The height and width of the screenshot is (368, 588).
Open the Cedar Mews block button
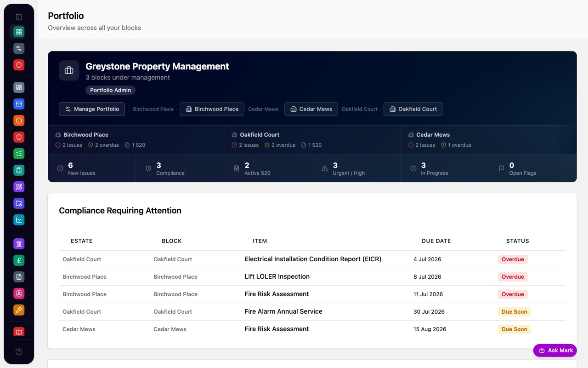(311, 109)
